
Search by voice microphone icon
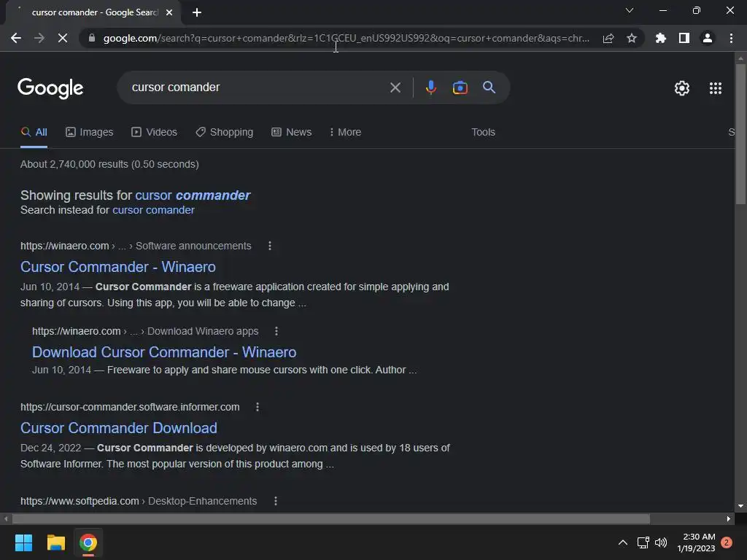[x=430, y=87]
